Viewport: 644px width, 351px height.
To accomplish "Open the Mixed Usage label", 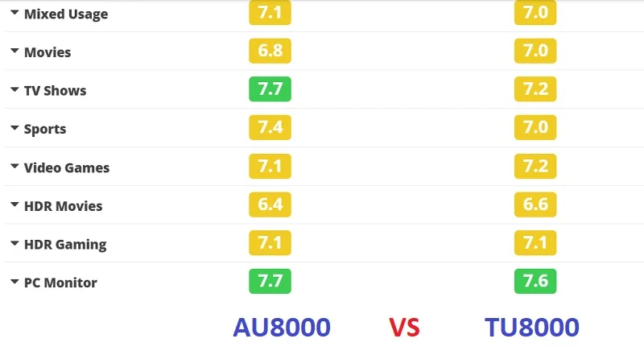I will 66,14.
